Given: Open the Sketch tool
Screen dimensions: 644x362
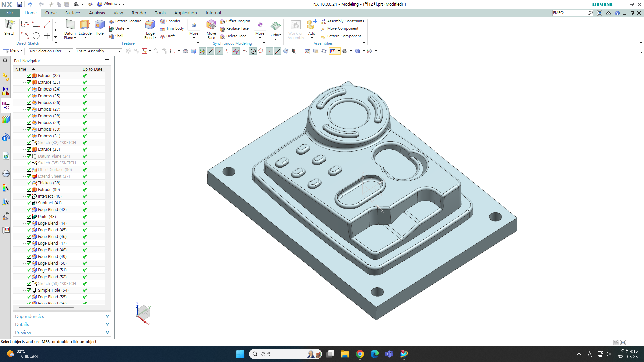Looking at the screenshot, I should click(10, 25).
